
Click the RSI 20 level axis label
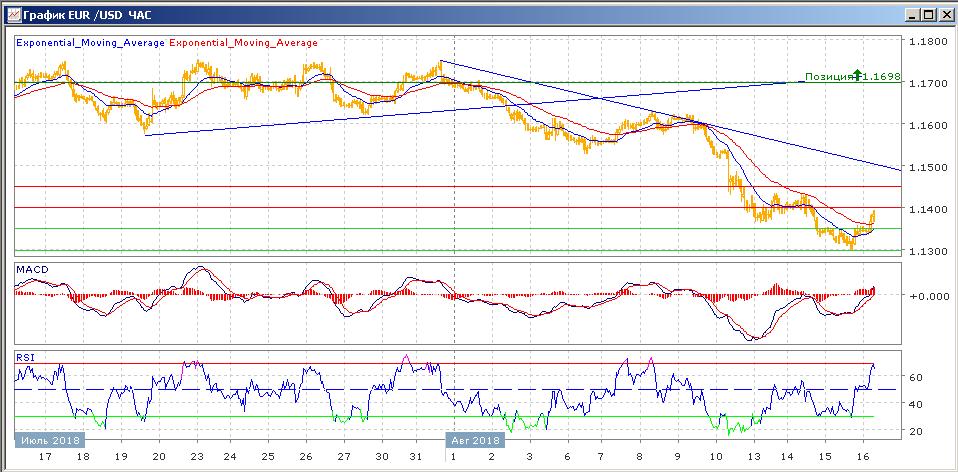coord(914,431)
